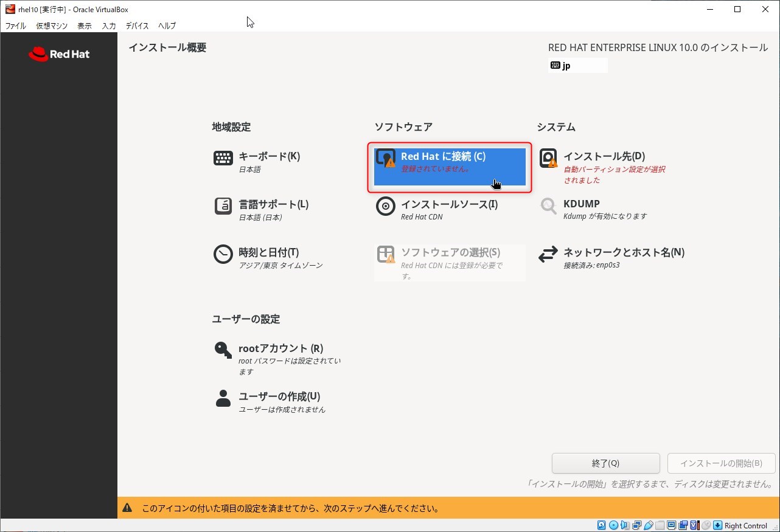Screen dimensions: 780x532
Task: Open the 仮想マシン menu
Action: click(x=52, y=26)
